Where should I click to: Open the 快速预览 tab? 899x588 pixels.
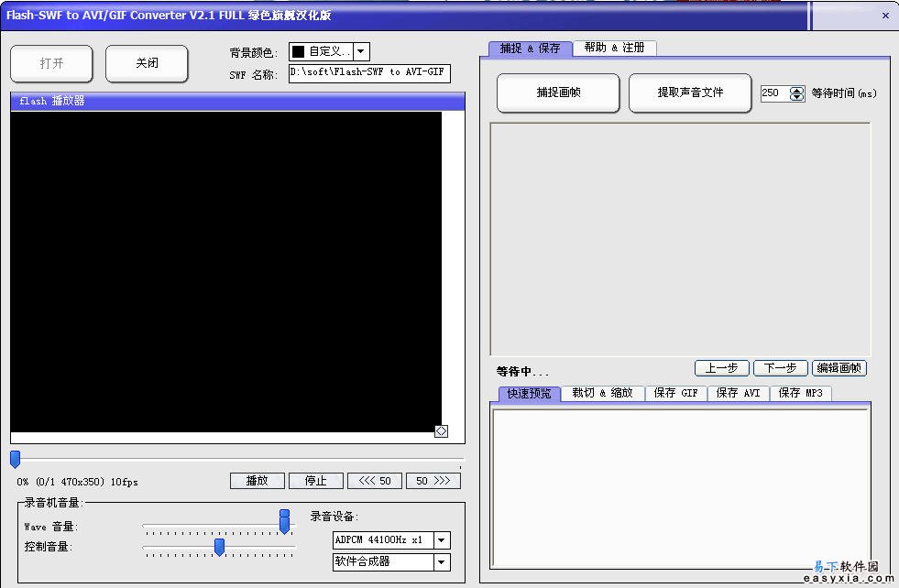point(529,393)
